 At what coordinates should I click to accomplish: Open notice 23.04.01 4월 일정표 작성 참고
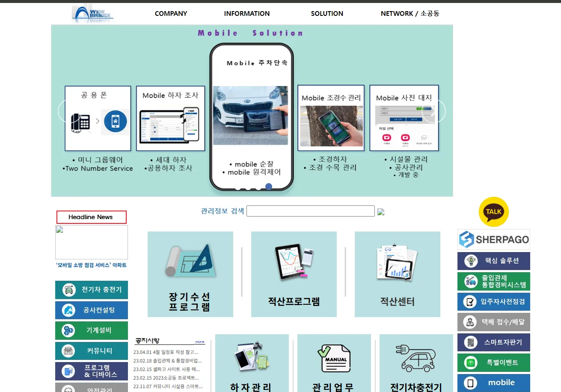(x=166, y=352)
